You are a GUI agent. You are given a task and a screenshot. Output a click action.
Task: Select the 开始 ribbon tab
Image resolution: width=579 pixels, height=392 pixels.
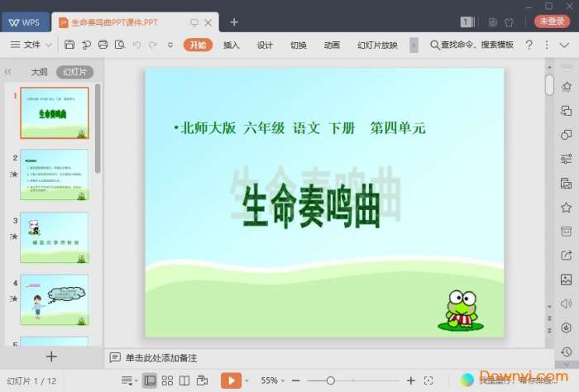[x=198, y=45]
